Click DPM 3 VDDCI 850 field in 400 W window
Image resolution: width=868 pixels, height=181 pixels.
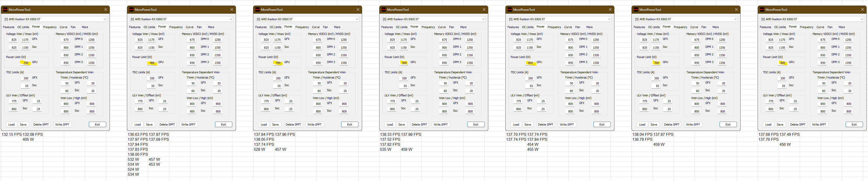pyautogui.click(x=192, y=63)
